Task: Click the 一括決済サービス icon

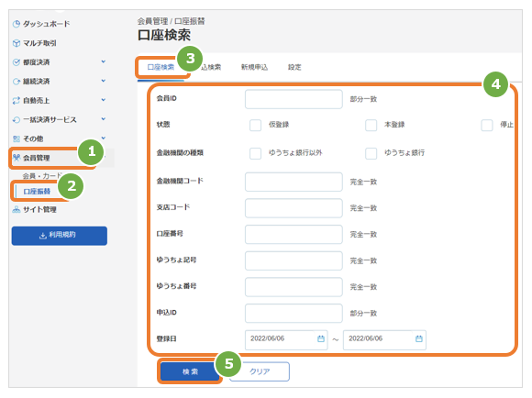Action: [x=16, y=120]
